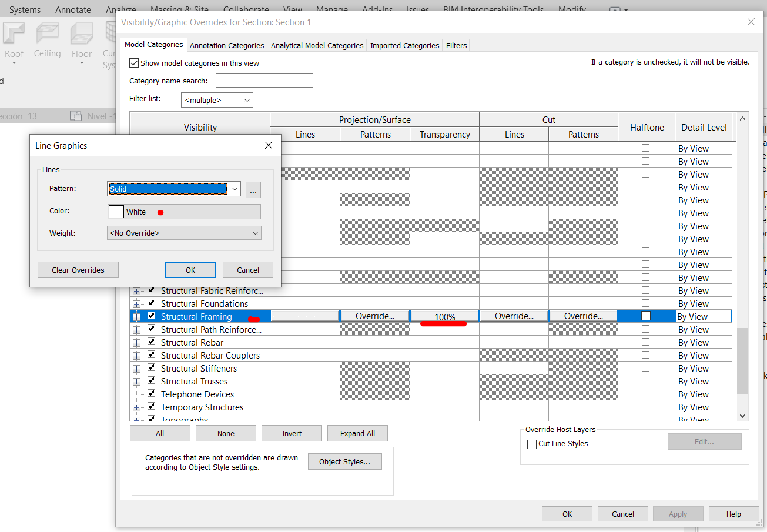Uncheck Show model categories in this view
Screen dimensions: 767x532
(x=135, y=63)
